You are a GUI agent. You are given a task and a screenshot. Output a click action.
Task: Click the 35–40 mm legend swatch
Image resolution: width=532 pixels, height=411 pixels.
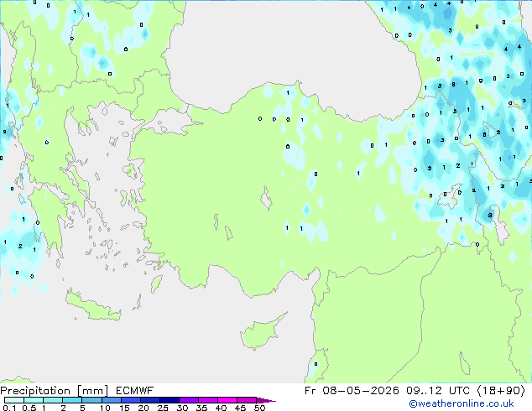[207, 400]
